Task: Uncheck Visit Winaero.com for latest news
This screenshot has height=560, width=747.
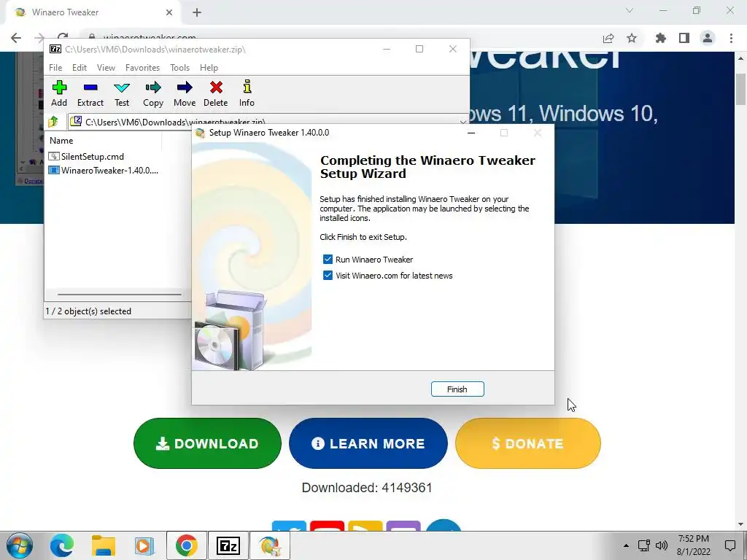Action: coord(328,276)
